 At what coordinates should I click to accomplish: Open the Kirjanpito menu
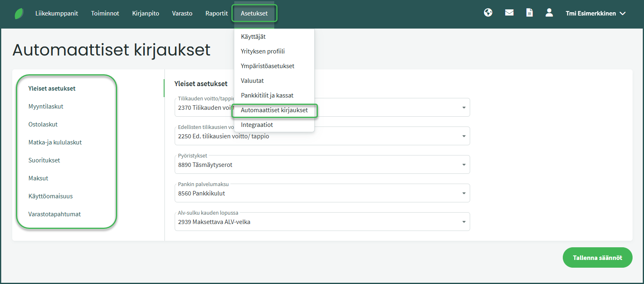tap(146, 13)
